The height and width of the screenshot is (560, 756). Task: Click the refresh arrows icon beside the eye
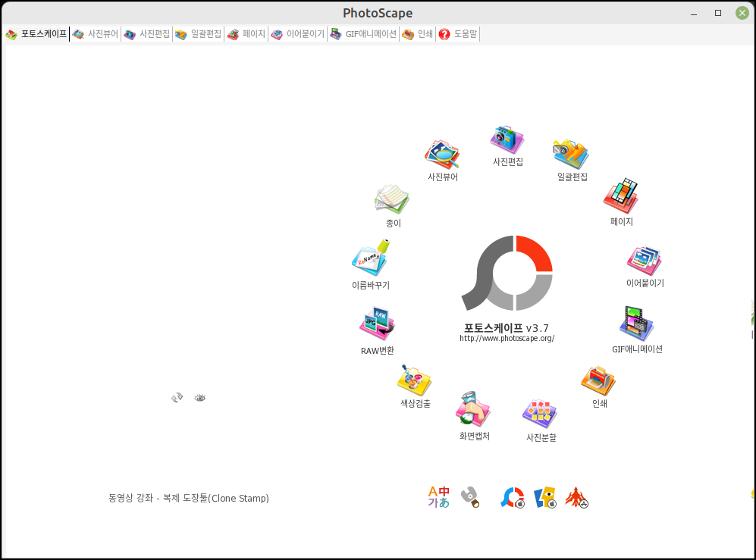pyautogui.click(x=177, y=398)
